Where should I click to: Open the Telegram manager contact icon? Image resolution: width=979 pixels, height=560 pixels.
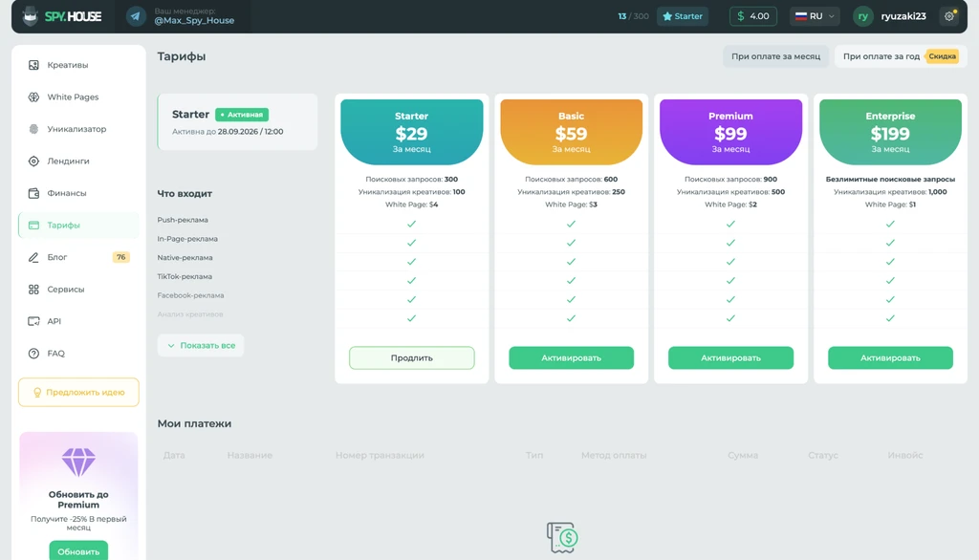tap(136, 16)
